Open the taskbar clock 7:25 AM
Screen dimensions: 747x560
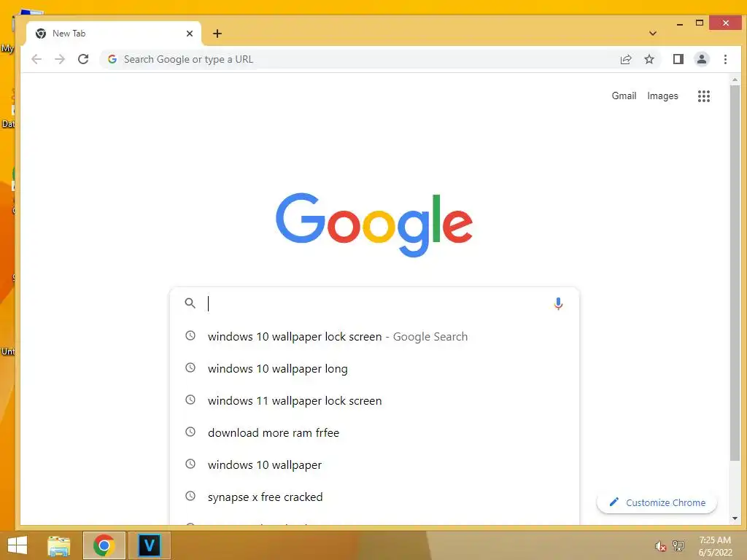[715, 546]
